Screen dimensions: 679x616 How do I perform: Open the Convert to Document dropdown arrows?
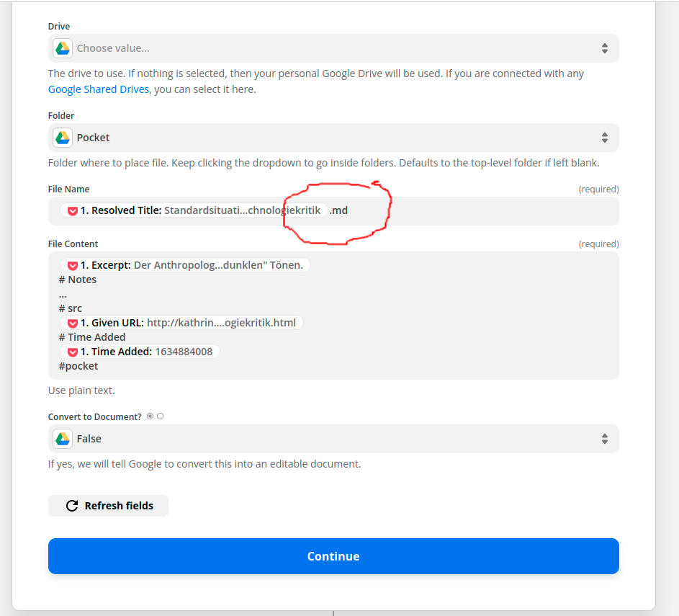click(605, 439)
